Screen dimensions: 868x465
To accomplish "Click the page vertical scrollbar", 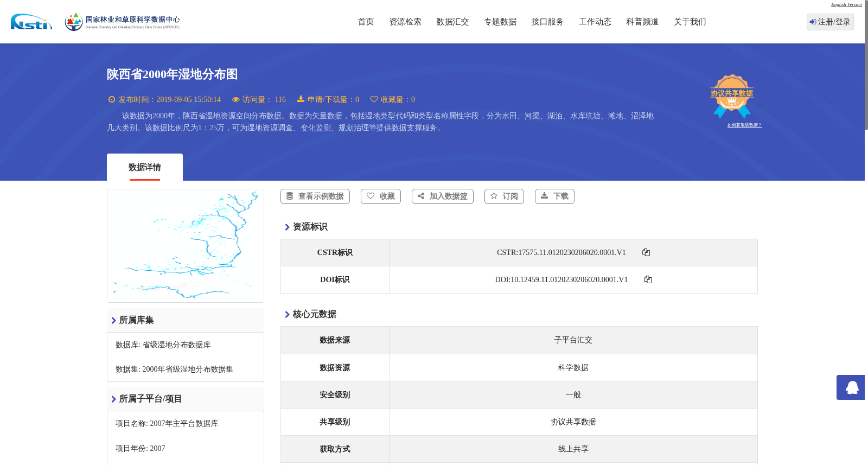I will pos(866,65).
